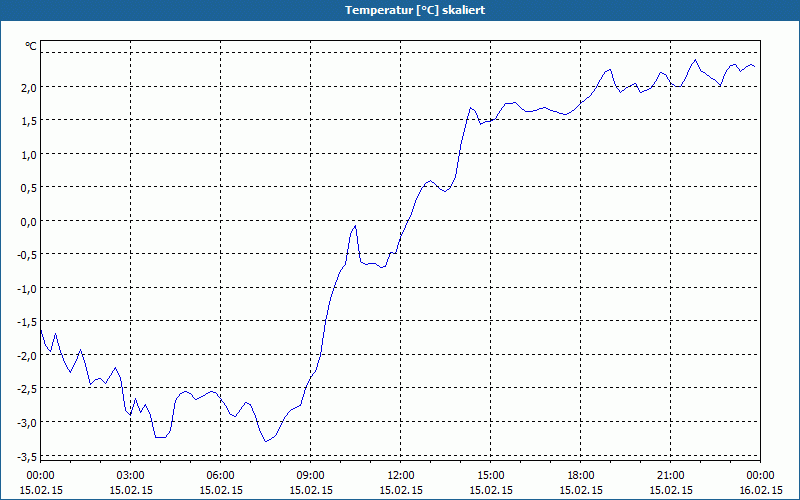Click the 15.02.15 date beneath 12:00
The image size is (800, 500).
[x=401, y=490]
